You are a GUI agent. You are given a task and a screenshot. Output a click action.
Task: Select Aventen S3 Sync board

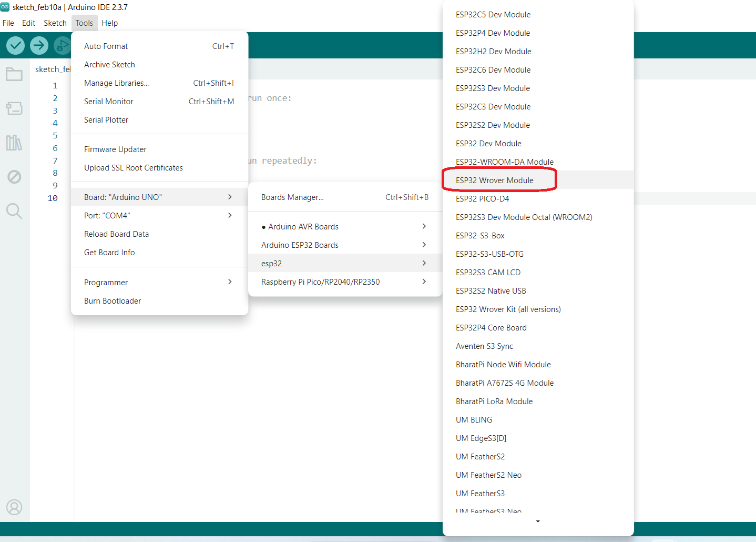point(538,346)
